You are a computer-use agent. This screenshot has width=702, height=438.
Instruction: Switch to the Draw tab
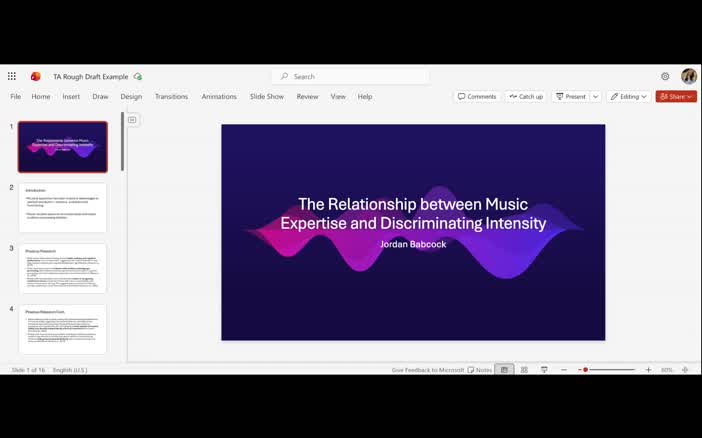point(100,96)
